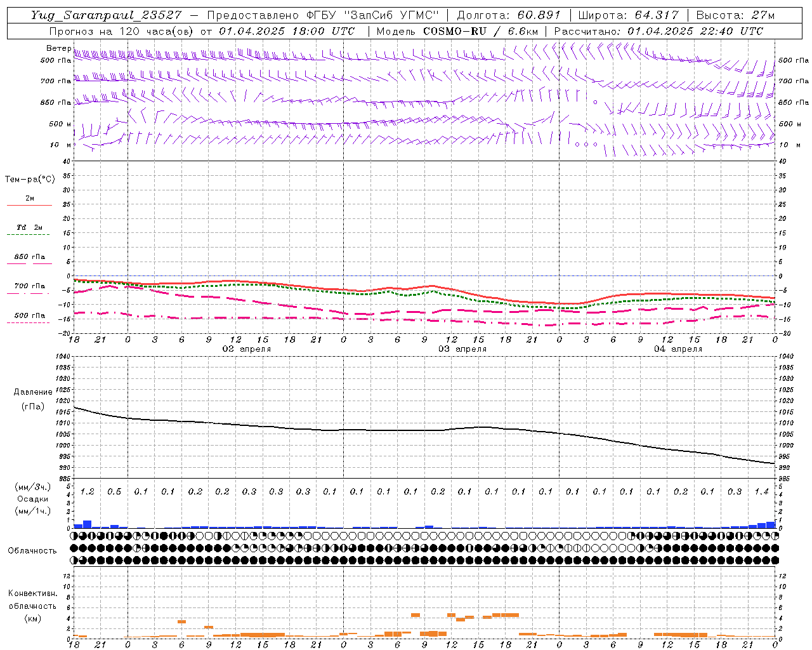
Task: Click the '1.4' three-hour precipitation value
Action: pos(761,491)
